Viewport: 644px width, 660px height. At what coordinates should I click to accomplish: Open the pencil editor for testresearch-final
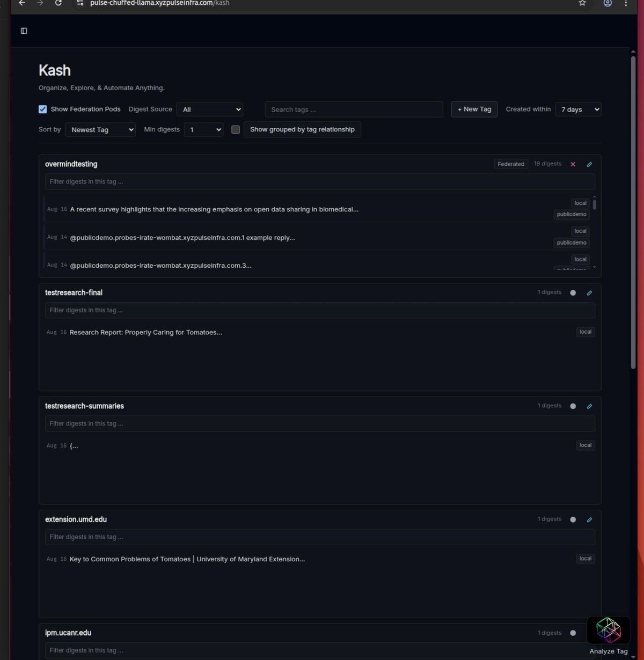point(589,293)
